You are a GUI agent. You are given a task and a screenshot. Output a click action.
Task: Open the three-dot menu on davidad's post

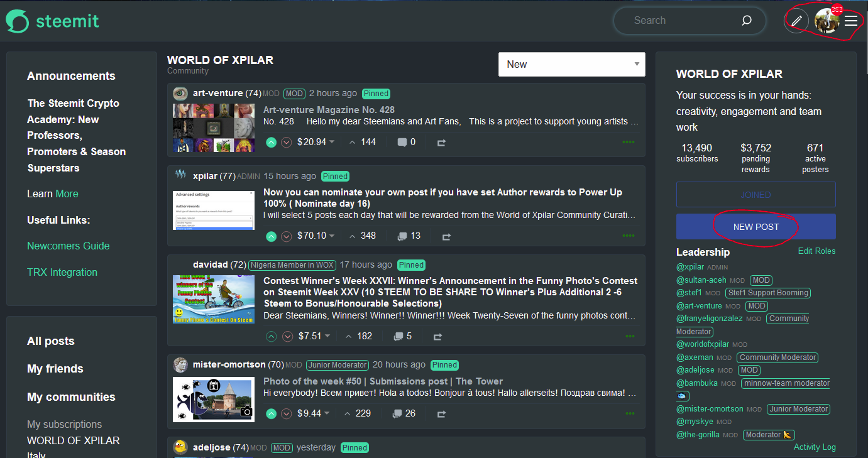pyautogui.click(x=629, y=336)
